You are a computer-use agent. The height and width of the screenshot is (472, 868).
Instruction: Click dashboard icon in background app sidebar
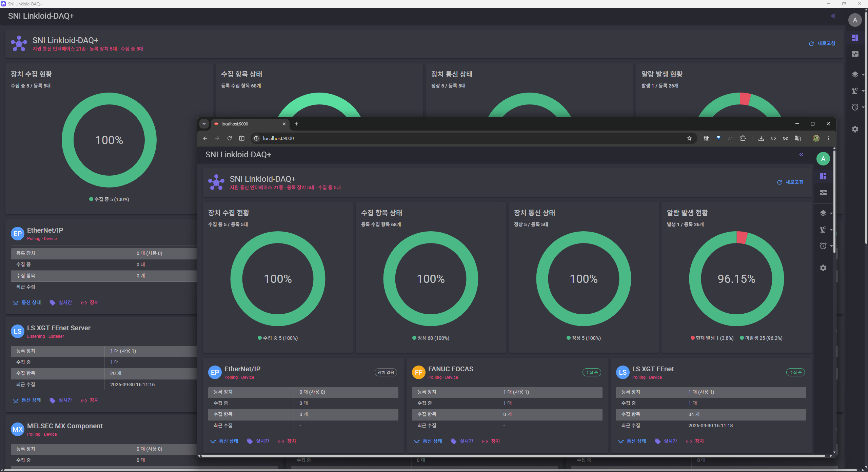(x=855, y=37)
